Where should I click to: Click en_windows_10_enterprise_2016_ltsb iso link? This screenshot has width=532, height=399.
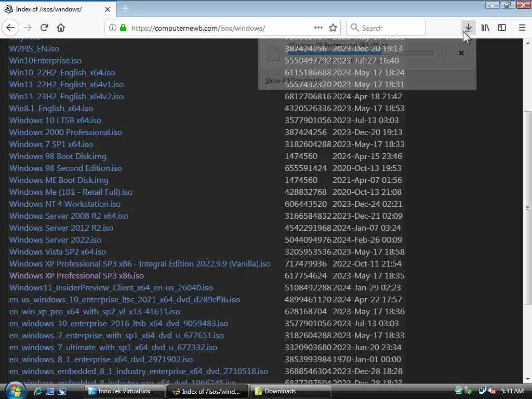point(118,323)
